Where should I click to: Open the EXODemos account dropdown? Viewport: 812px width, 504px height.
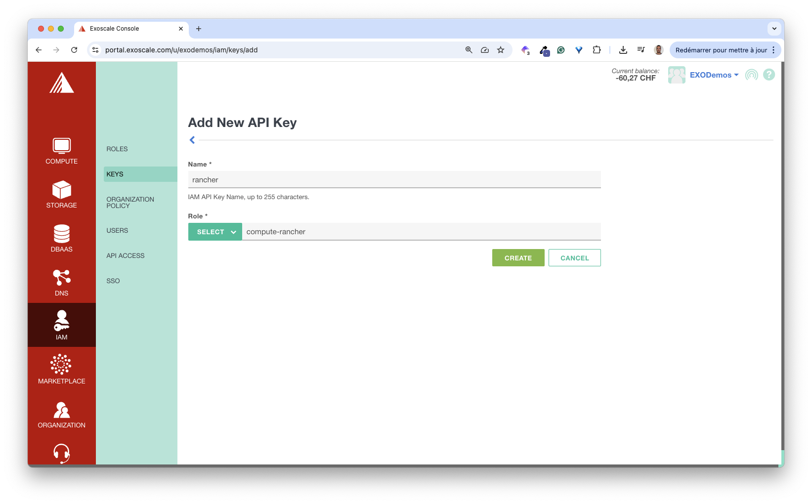point(714,75)
